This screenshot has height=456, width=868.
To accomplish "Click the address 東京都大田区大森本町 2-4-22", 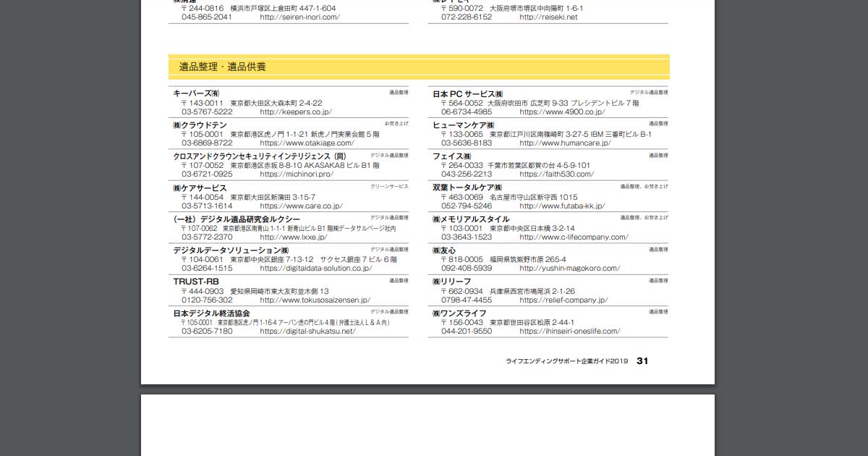I will tap(276, 104).
